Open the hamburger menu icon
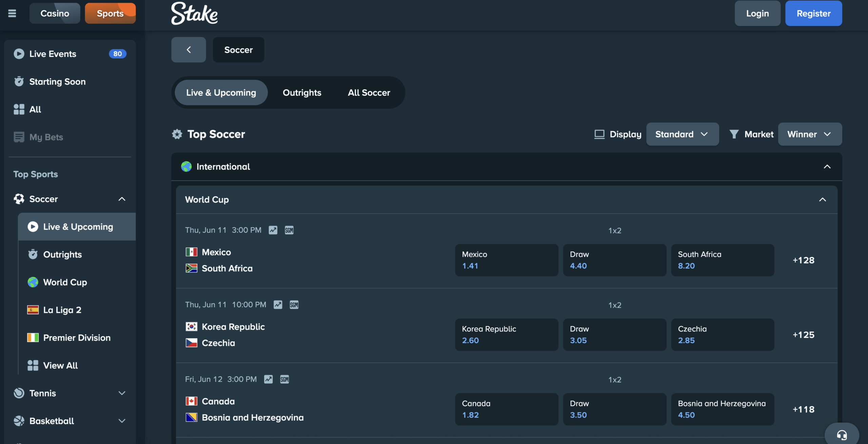The width and height of the screenshot is (868, 444). pos(12,13)
